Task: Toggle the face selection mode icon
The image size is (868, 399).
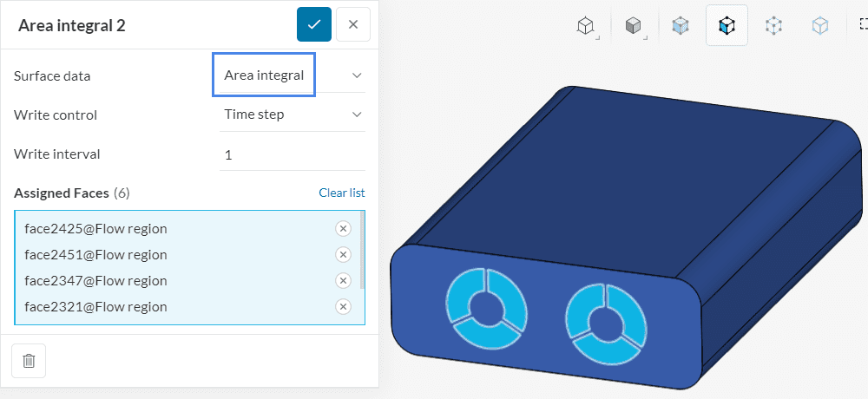Action: pyautogui.click(x=727, y=26)
